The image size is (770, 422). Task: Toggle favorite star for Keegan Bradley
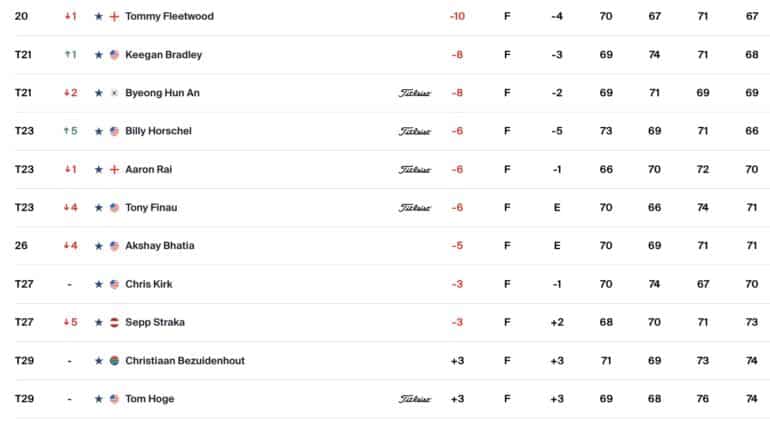[x=99, y=55]
